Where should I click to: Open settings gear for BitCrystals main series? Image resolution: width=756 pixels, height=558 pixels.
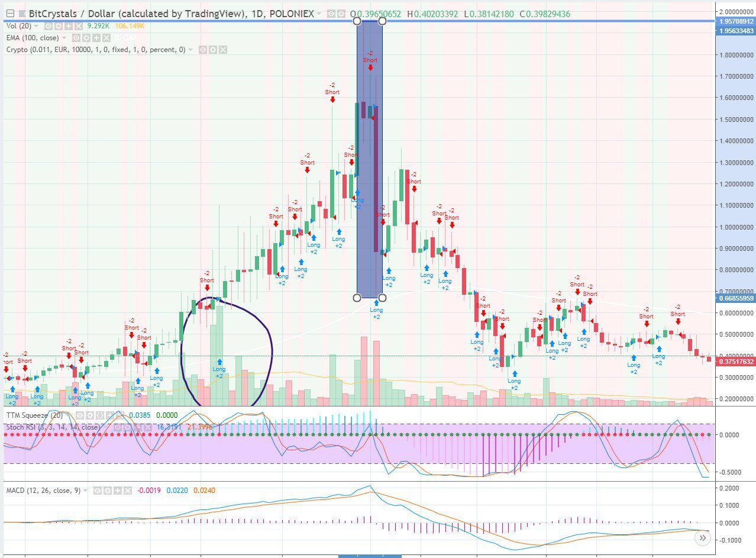click(340, 14)
